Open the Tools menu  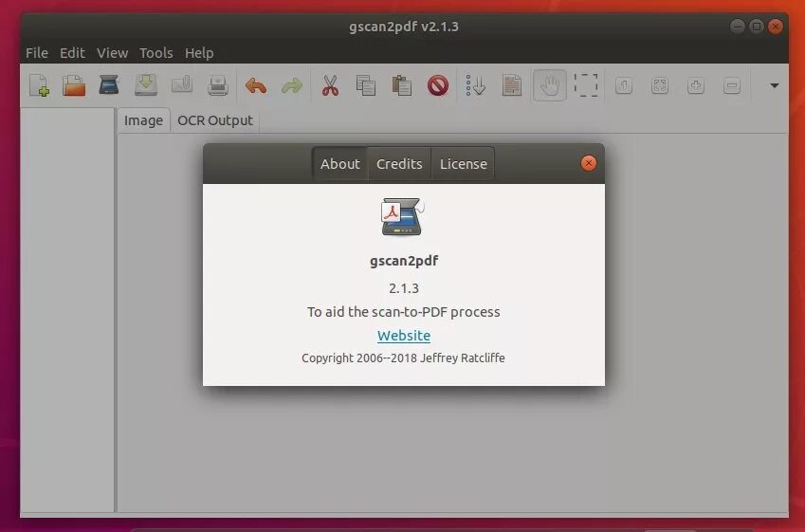coord(156,53)
